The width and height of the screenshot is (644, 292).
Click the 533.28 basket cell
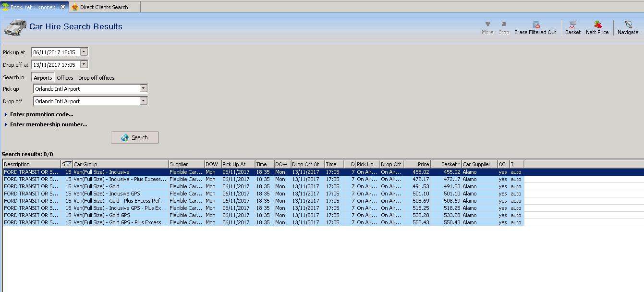[446, 215]
